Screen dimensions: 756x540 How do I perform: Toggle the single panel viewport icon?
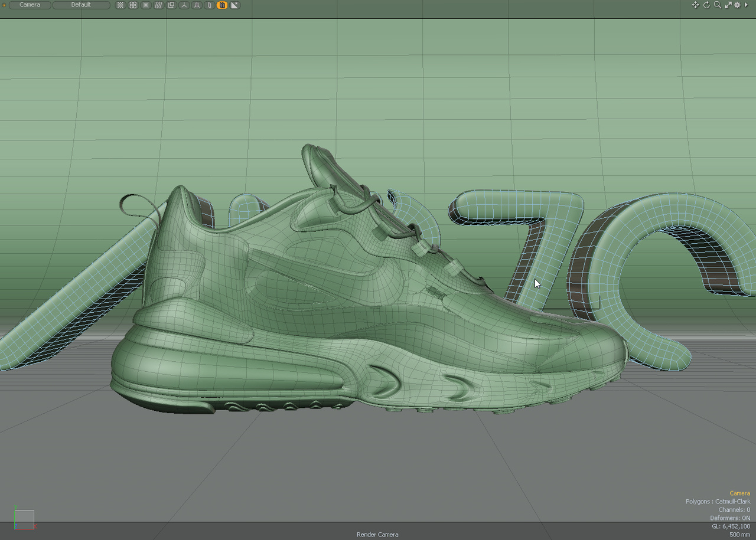point(209,5)
